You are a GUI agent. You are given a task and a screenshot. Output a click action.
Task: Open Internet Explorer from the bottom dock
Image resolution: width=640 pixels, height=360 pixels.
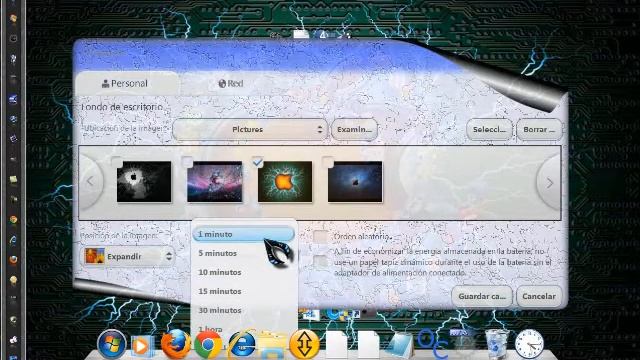click(x=241, y=345)
